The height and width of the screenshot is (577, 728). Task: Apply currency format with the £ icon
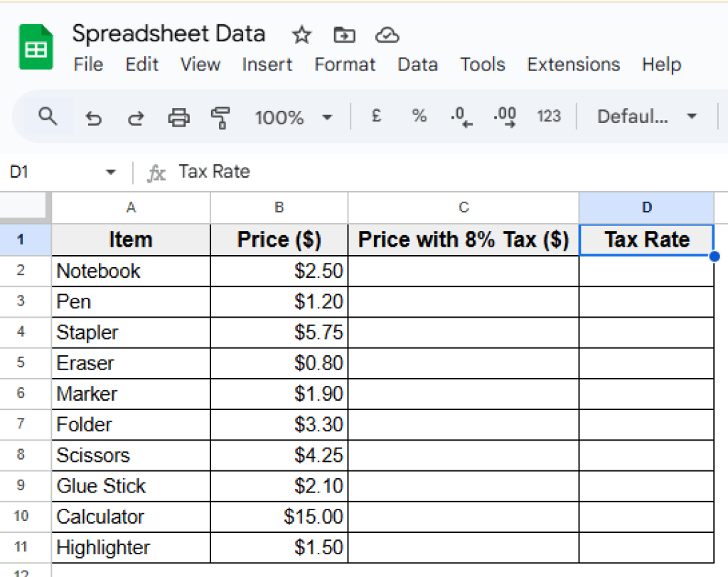[376, 116]
